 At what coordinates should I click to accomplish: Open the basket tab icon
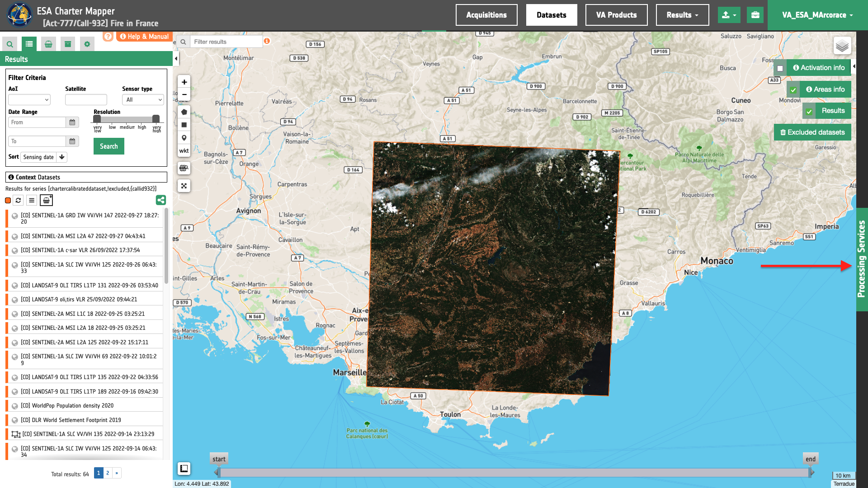[x=48, y=44]
